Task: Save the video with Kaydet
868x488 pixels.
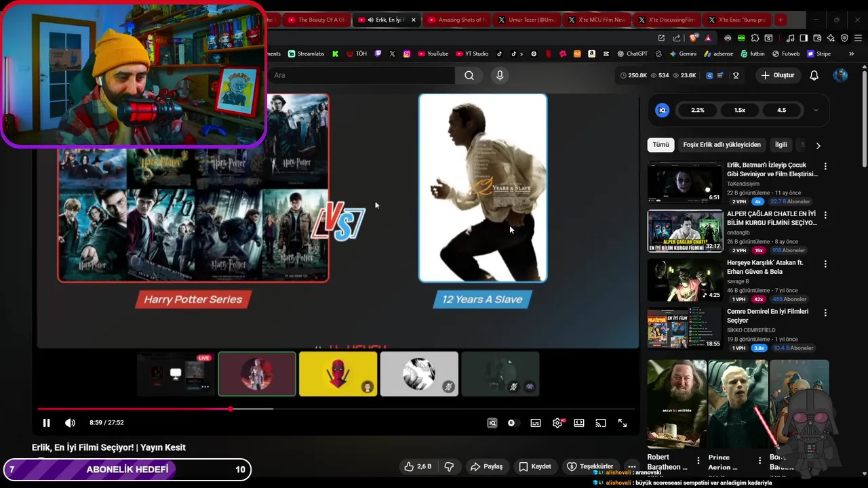Action: click(535, 466)
